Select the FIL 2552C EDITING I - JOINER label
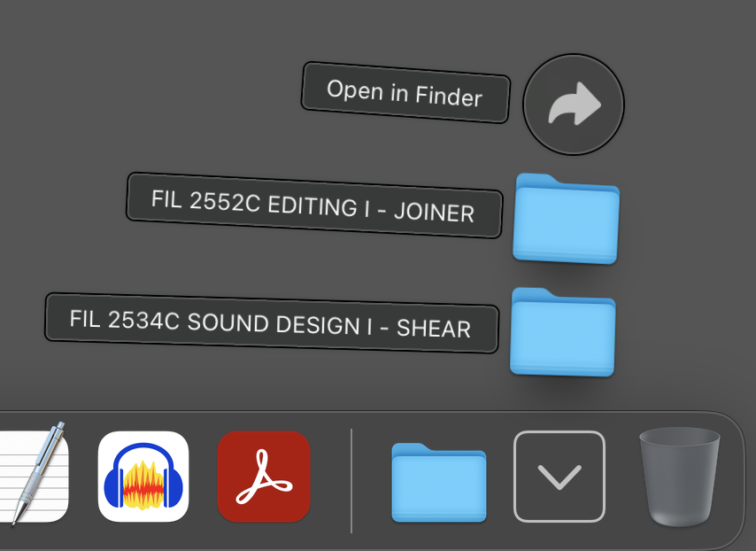The height and width of the screenshot is (551, 756). [313, 205]
